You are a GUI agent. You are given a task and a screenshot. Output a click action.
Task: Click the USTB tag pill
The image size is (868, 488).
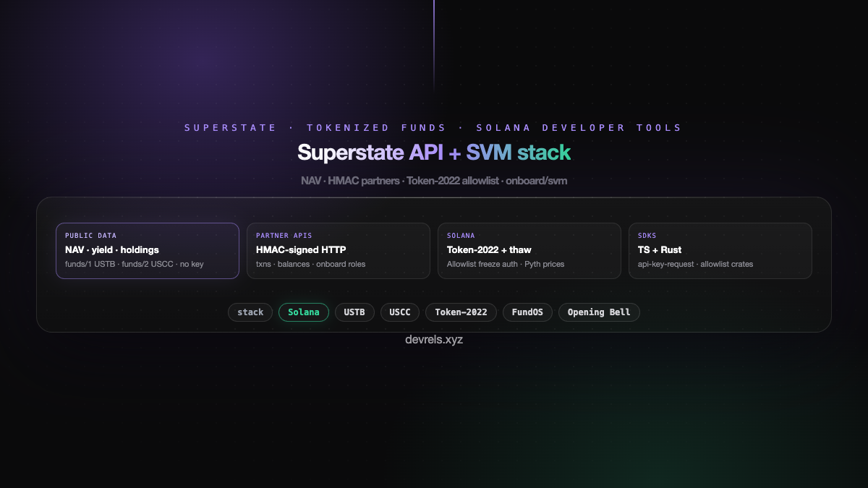click(x=354, y=312)
